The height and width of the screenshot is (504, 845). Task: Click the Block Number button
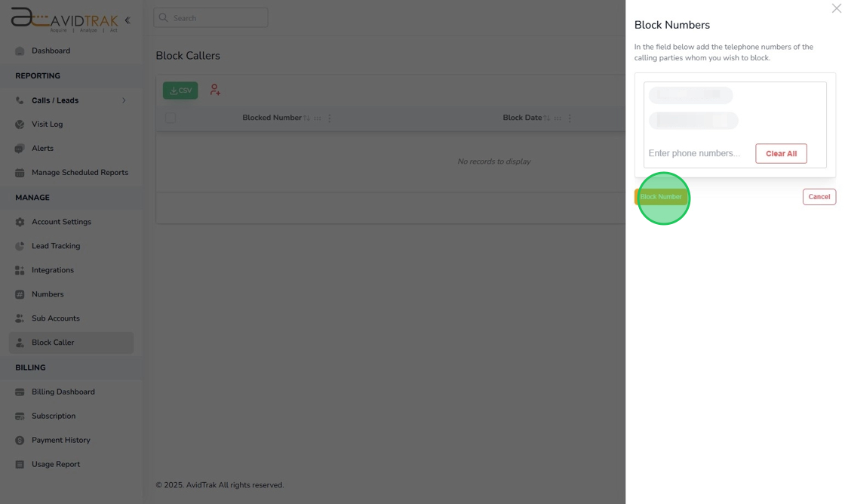click(x=661, y=197)
